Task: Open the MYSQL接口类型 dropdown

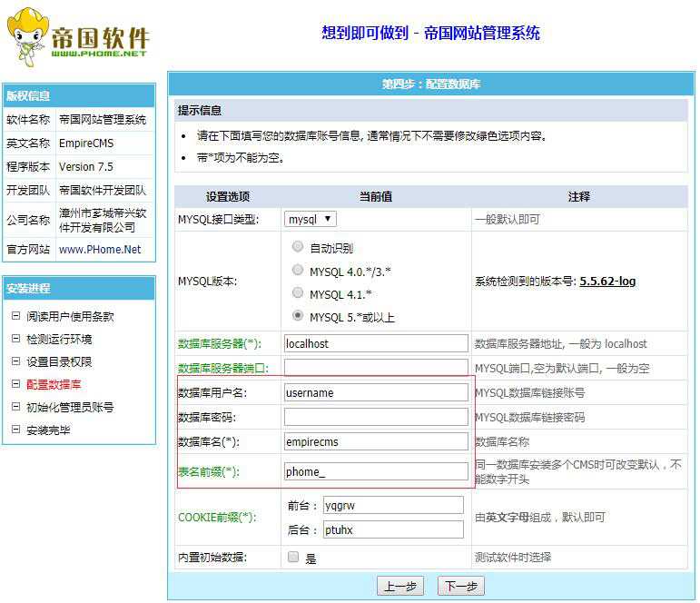Action: 311,219
